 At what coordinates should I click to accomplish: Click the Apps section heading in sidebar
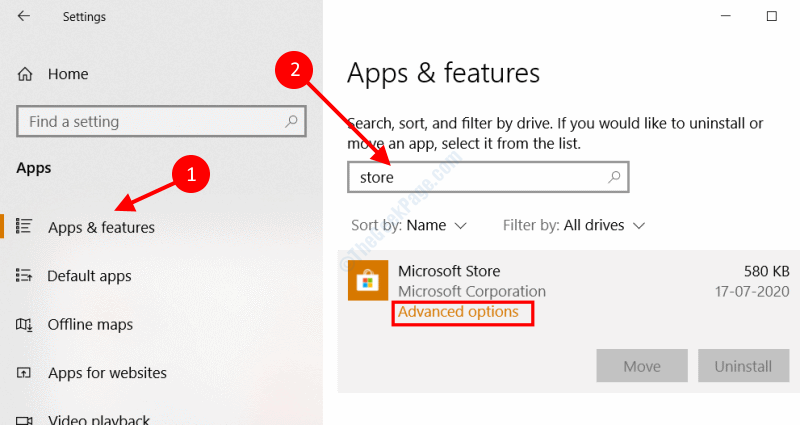tap(34, 168)
